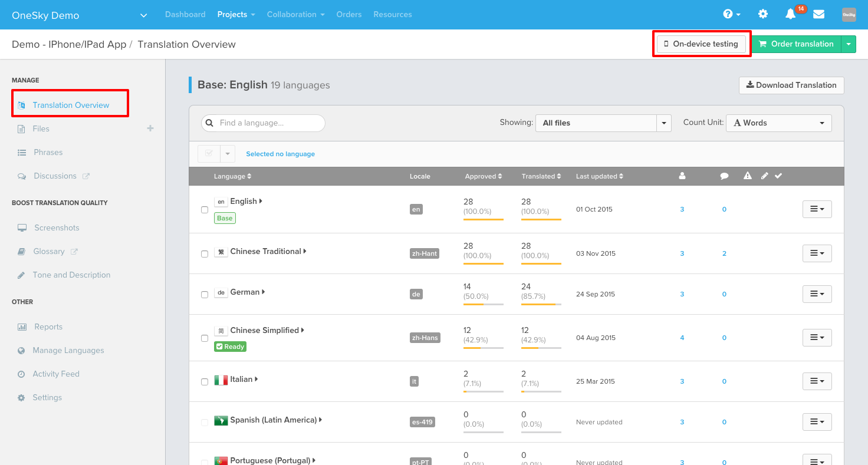Click the pencil column header icon
This screenshot has height=465, width=868.
tap(764, 176)
